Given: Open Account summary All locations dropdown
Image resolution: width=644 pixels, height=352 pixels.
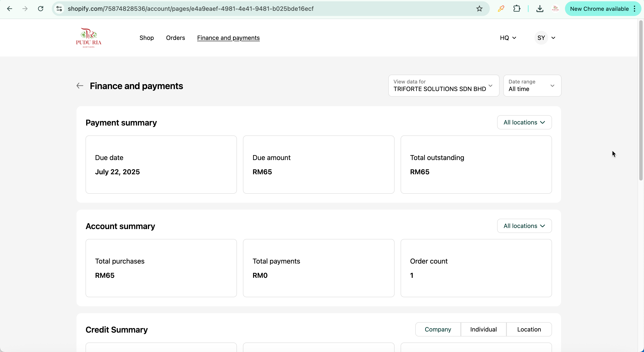Looking at the screenshot, I should point(524,226).
